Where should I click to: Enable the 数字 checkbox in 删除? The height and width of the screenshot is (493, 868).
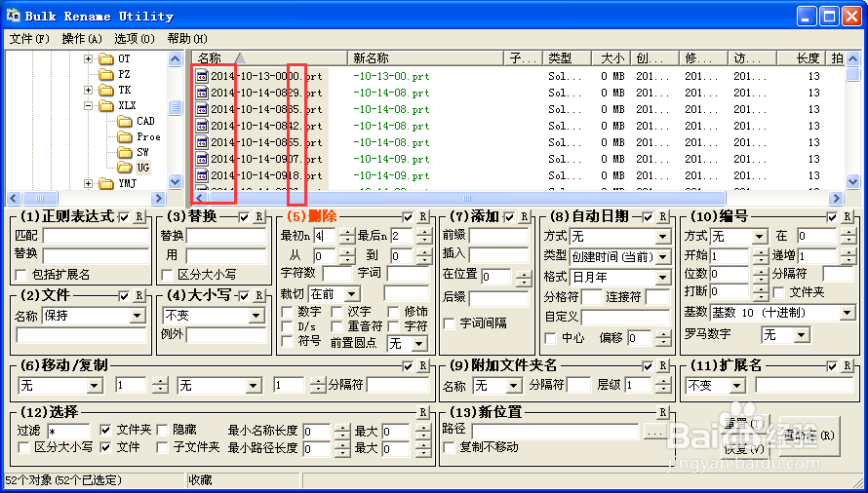click(x=288, y=312)
